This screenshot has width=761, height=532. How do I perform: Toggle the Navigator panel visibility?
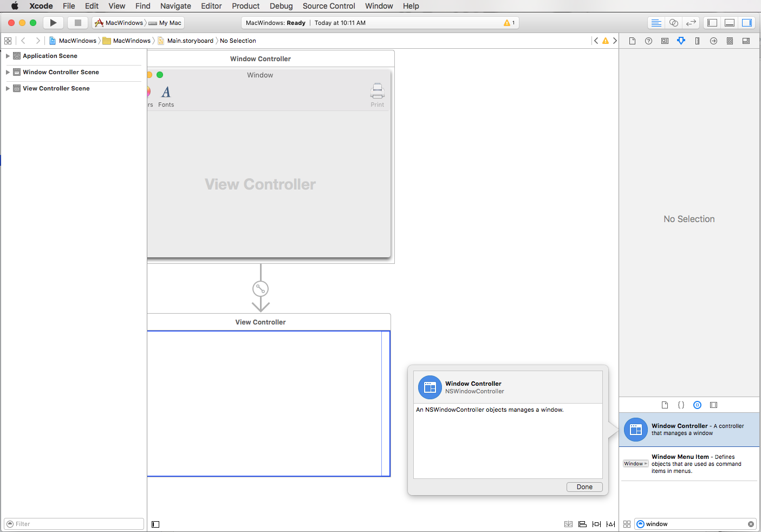click(x=712, y=23)
